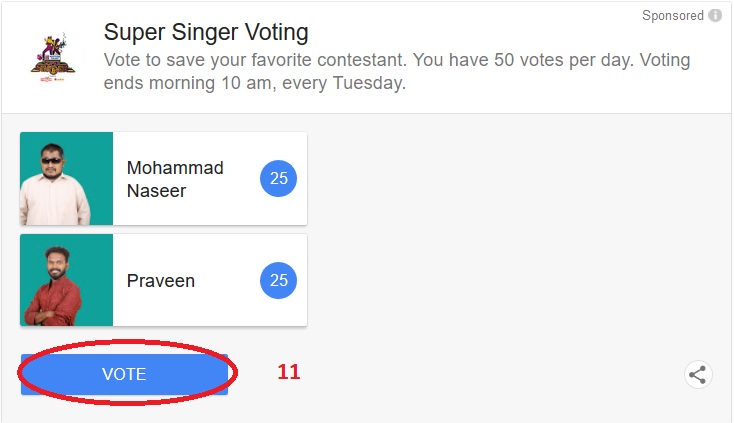Open the share icon at bottom right

[x=698, y=375]
